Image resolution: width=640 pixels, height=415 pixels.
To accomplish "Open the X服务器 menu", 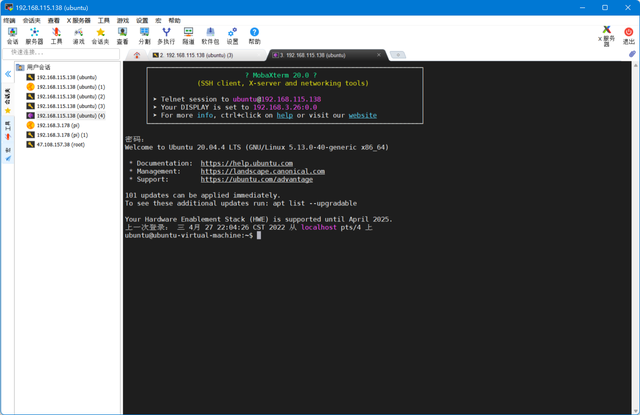I will click(x=78, y=20).
